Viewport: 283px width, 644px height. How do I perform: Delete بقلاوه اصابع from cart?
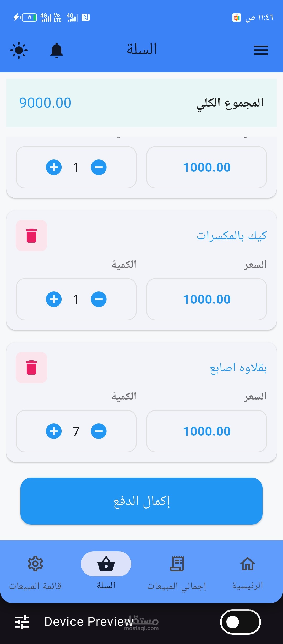point(31,368)
